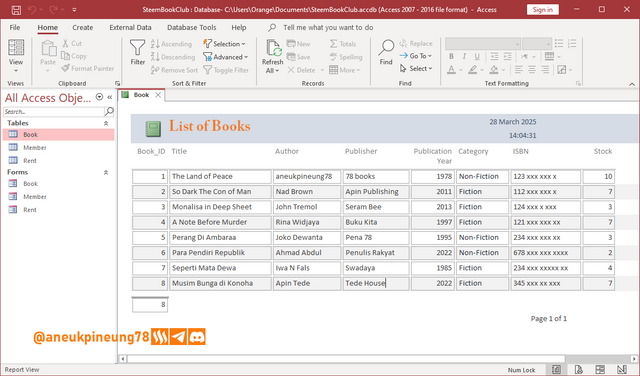Click the navigation pane search magnifier
The width and height of the screenshot is (640, 376).
(109, 111)
